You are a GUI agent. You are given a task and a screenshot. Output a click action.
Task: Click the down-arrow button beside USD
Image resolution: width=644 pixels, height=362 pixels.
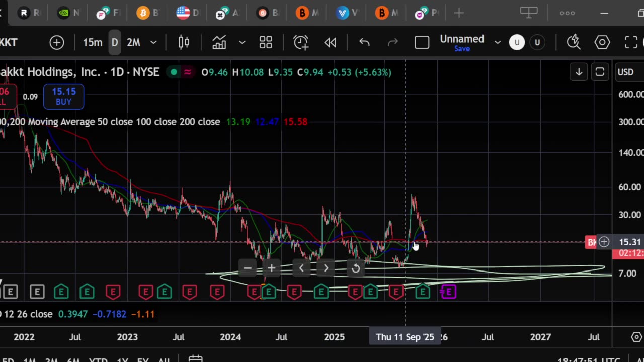coord(579,72)
